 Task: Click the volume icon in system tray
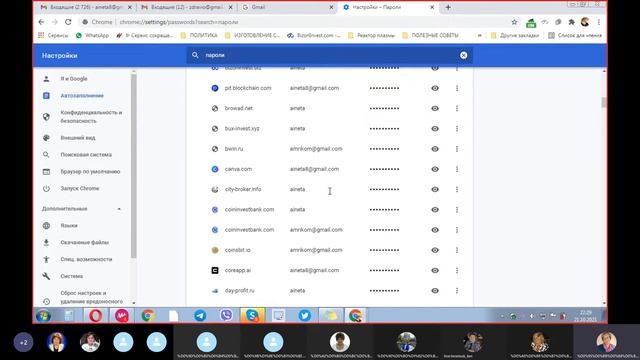tap(532, 316)
